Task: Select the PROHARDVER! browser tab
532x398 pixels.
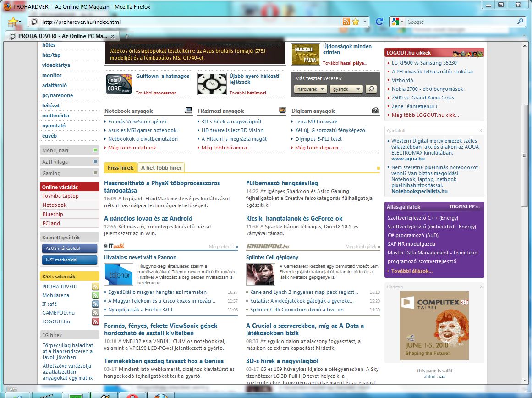Action: (x=62, y=36)
